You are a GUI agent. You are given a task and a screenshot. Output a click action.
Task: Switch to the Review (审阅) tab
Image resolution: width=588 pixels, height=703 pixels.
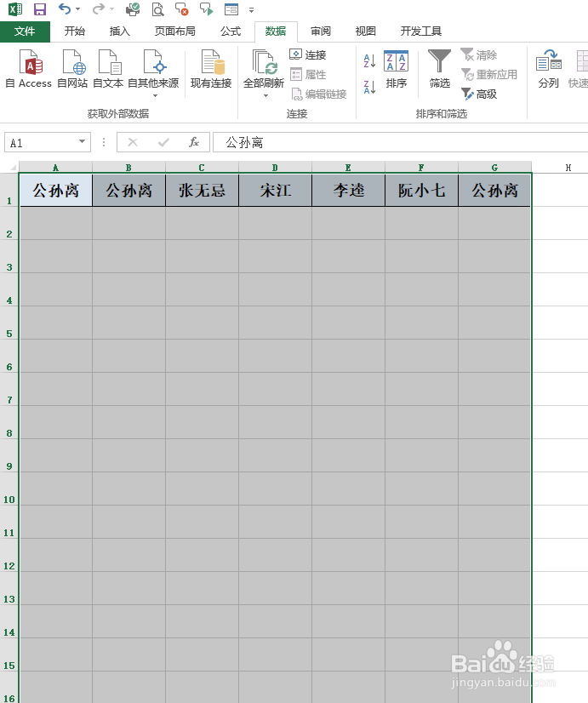321,31
